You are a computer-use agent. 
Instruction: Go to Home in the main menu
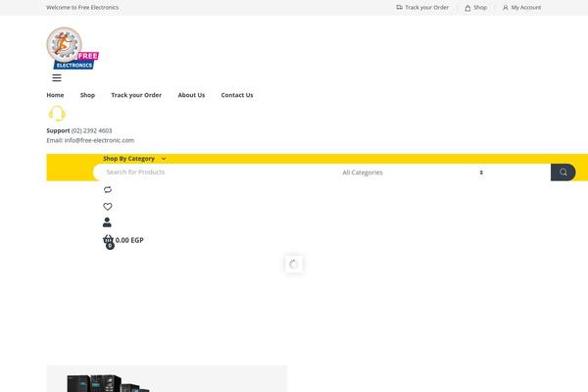(55, 95)
